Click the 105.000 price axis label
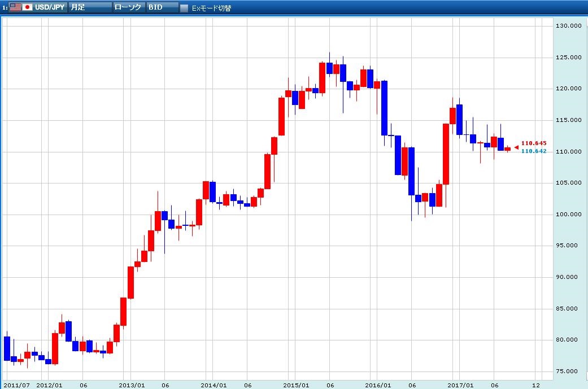This screenshot has height=389, width=588. (568, 182)
